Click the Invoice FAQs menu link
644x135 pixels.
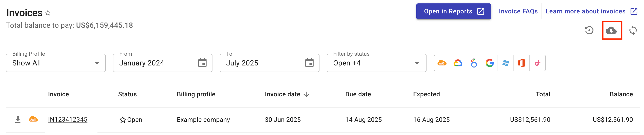(518, 11)
